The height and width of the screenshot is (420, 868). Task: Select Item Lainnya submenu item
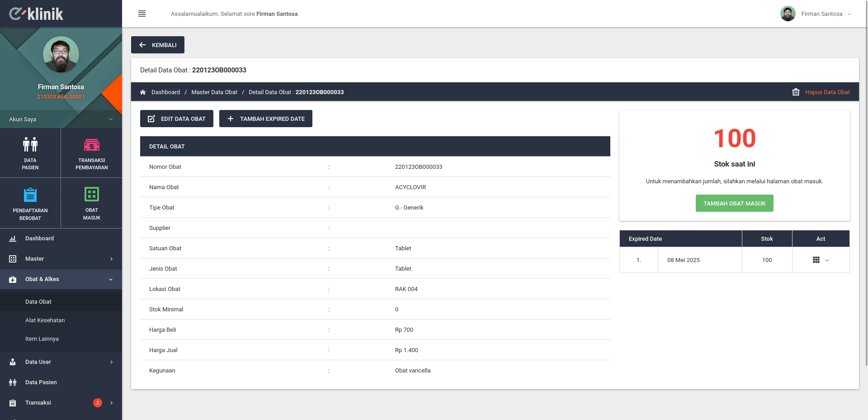tap(42, 339)
